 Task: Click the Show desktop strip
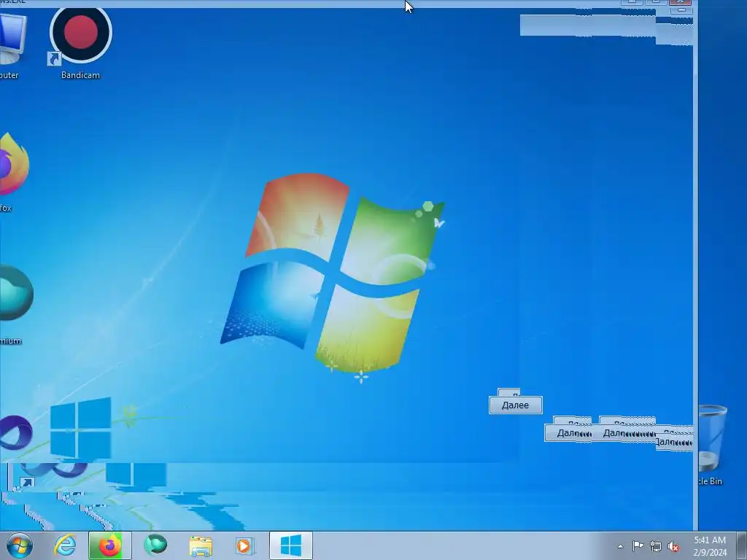click(741, 545)
